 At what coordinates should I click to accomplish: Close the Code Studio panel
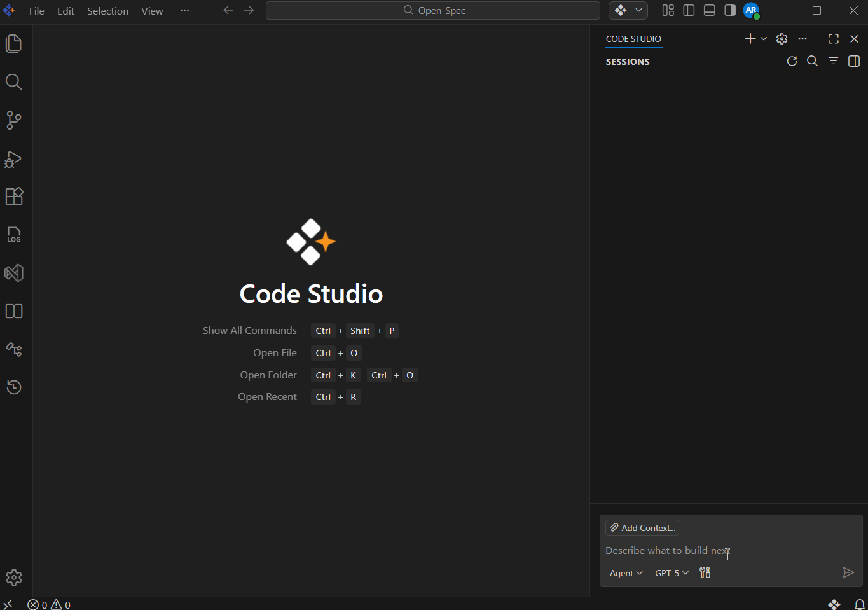pos(854,39)
